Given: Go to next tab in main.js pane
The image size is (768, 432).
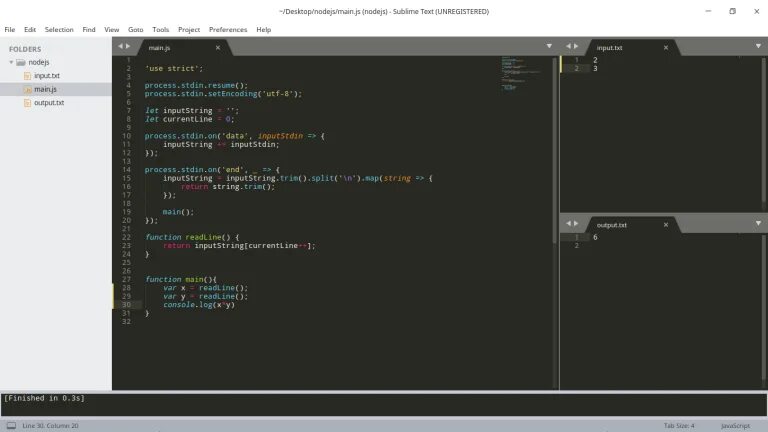Looking at the screenshot, I should tap(128, 46).
